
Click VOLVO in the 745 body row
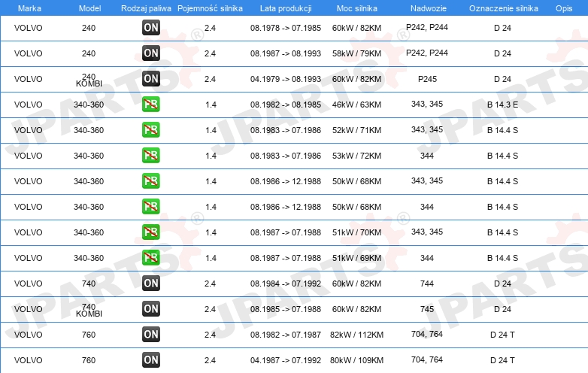point(28,309)
